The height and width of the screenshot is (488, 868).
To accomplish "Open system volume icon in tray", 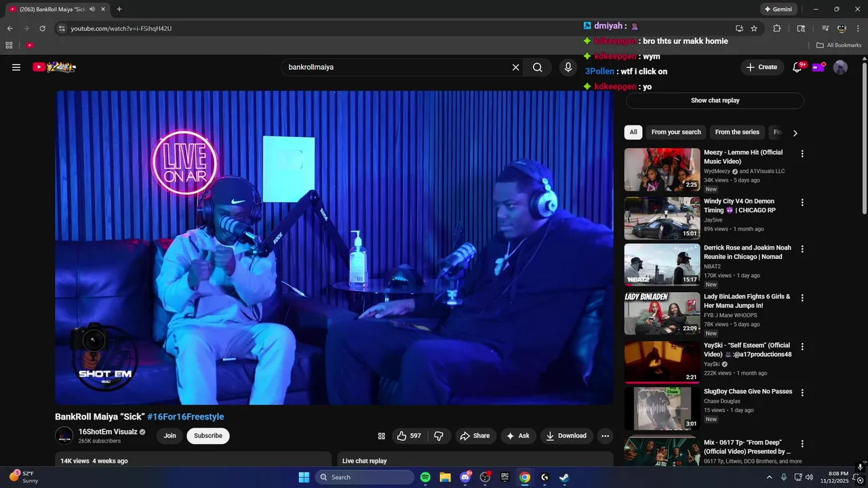I will coord(809,477).
